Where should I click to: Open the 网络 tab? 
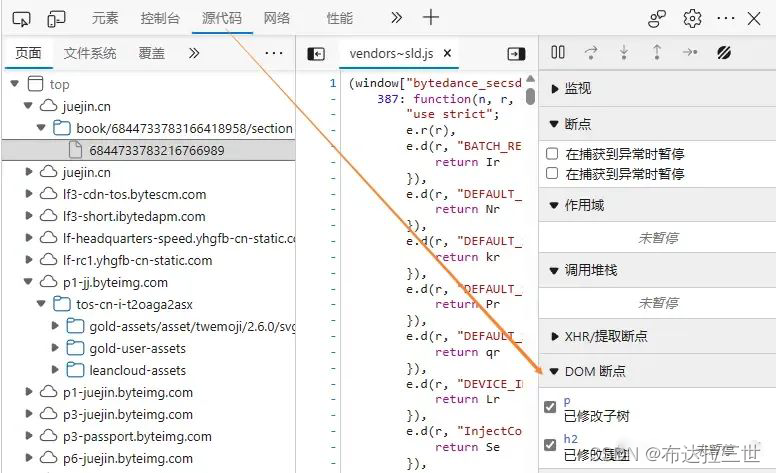[277, 18]
